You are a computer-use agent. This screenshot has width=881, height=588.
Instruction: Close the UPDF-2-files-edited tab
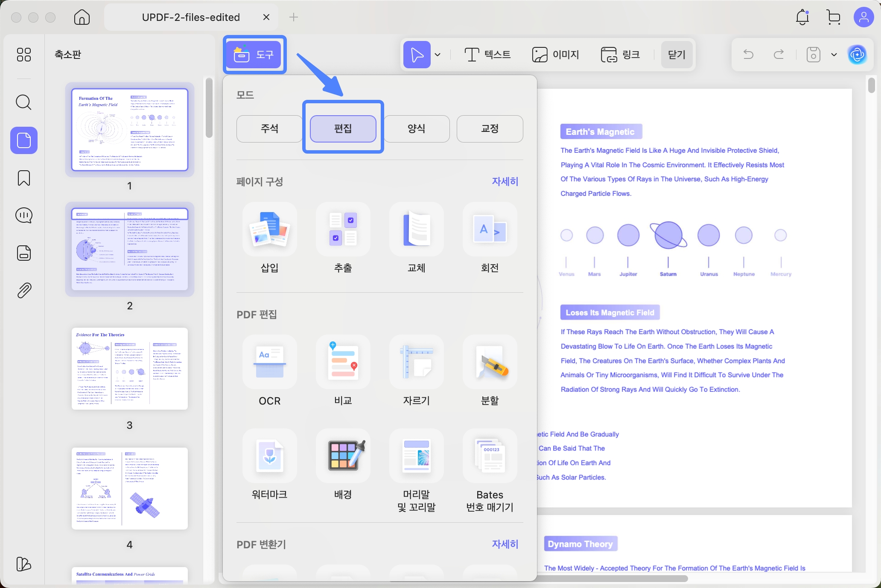pos(266,17)
